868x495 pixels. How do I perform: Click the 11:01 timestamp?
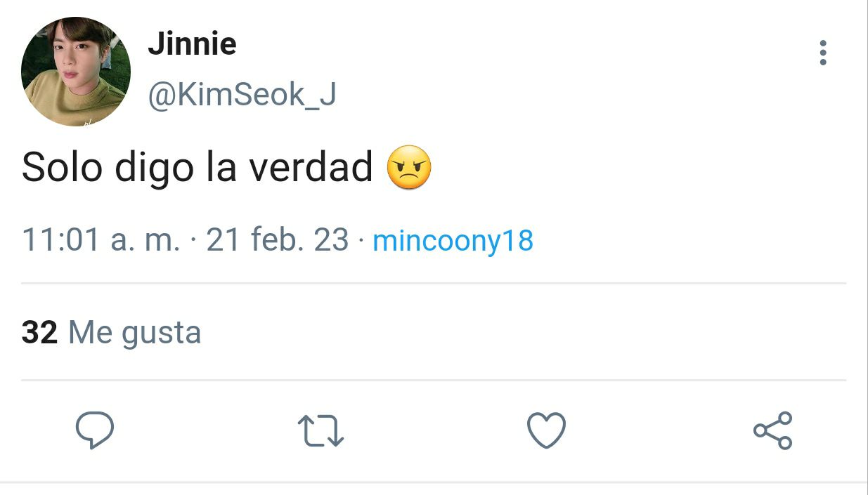pyautogui.click(x=61, y=241)
